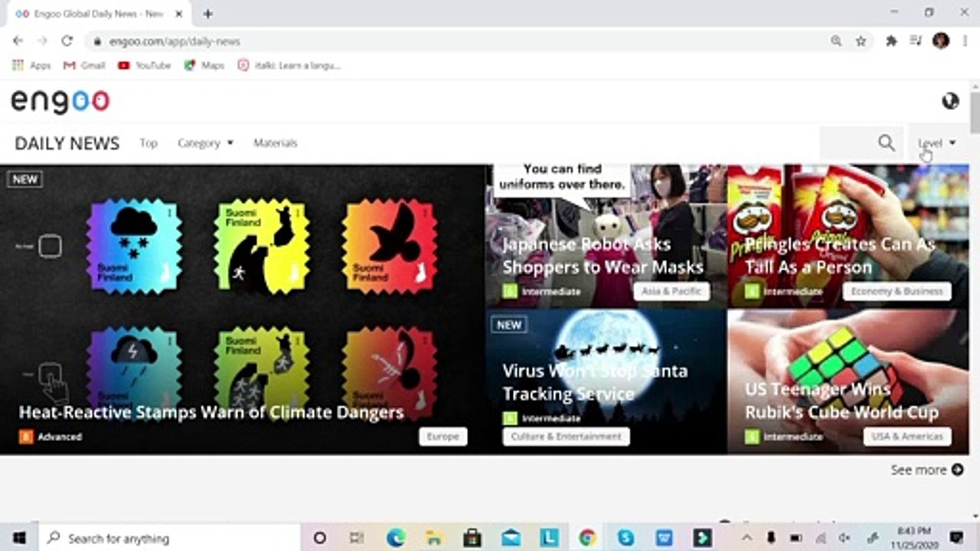
Task: Go back using browser back arrow
Action: [x=18, y=41]
